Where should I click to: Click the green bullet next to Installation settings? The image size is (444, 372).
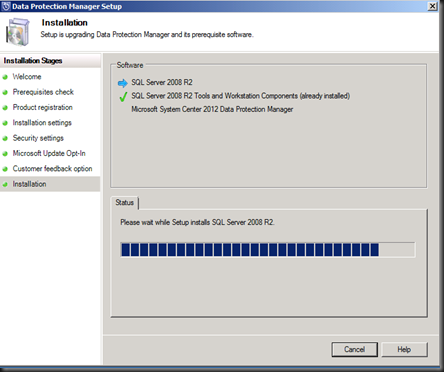(x=5, y=123)
